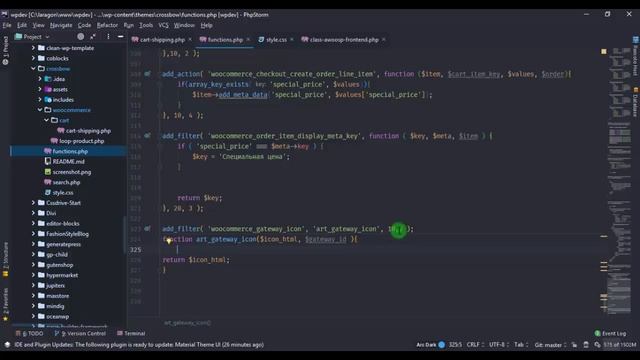Viewport: 640px width, 360px height.
Task: Open the Terminal tool window
Action: pos(131,333)
